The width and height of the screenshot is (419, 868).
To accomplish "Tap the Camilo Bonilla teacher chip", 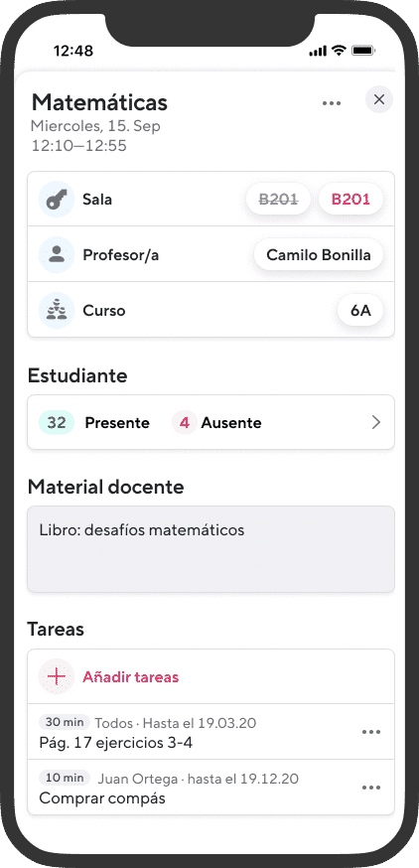I will pyautogui.click(x=319, y=254).
